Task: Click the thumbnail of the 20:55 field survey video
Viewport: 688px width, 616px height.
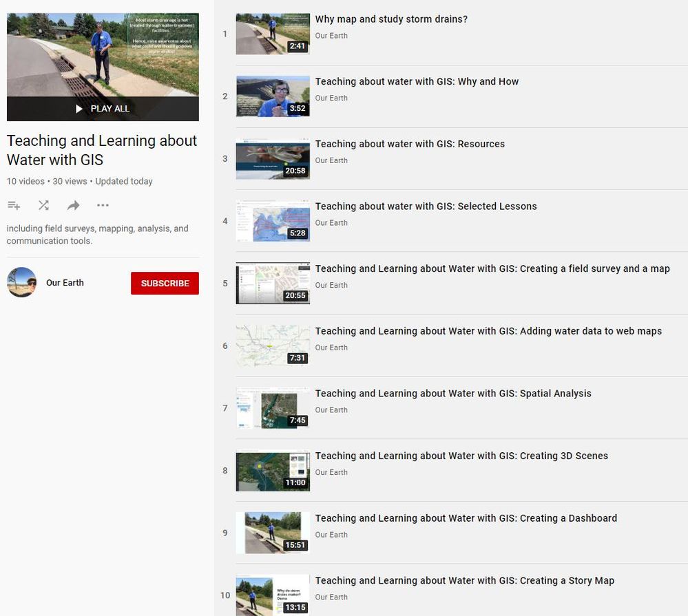Action: (273, 284)
